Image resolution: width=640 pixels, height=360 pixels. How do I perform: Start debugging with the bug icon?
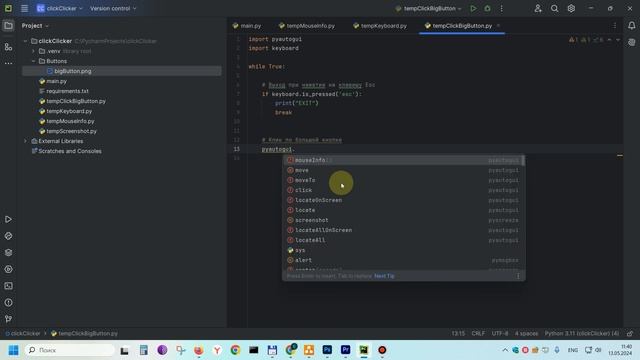click(487, 8)
